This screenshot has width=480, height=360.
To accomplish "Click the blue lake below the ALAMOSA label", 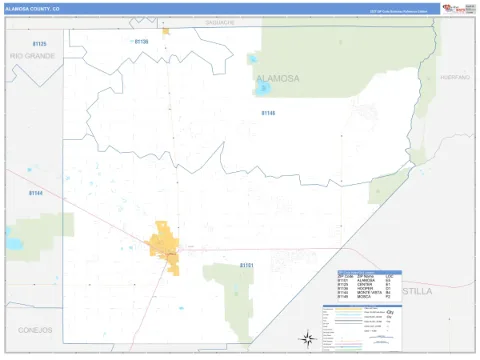I will tap(263, 88).
